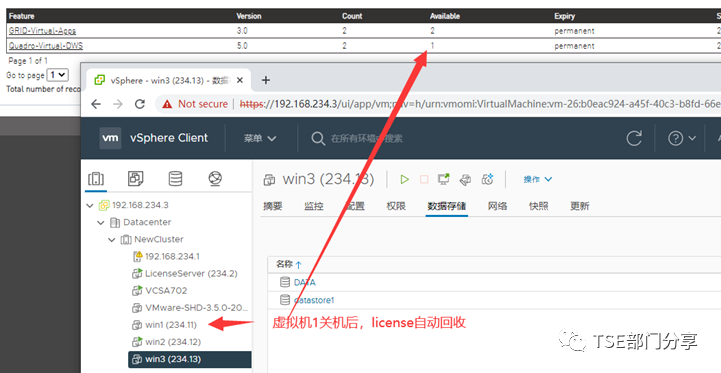Screen dimensions: 721x373
Task: Reload the browser page
Action: coord(140,104)
